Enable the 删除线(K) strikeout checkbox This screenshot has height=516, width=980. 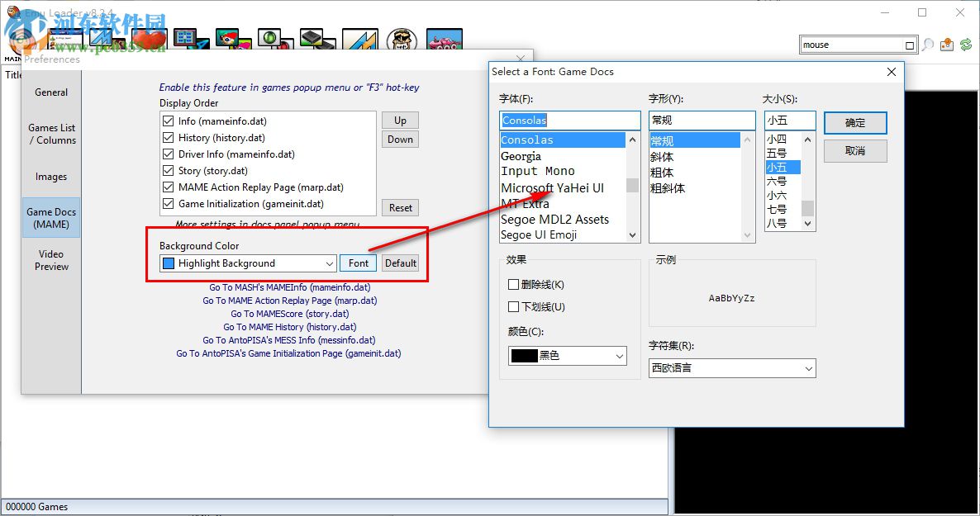(x=514, y=284)
